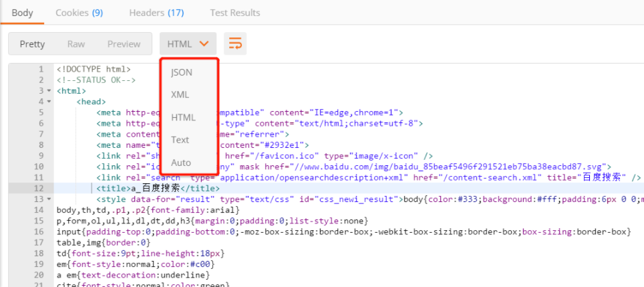Choose Text in the format list
This screenshot has width=644, height=287.
(180, 140)
